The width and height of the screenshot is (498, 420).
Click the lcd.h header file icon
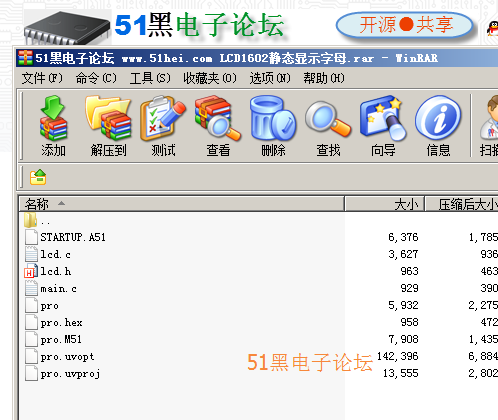pyautogui.click(x=31, y=271)
